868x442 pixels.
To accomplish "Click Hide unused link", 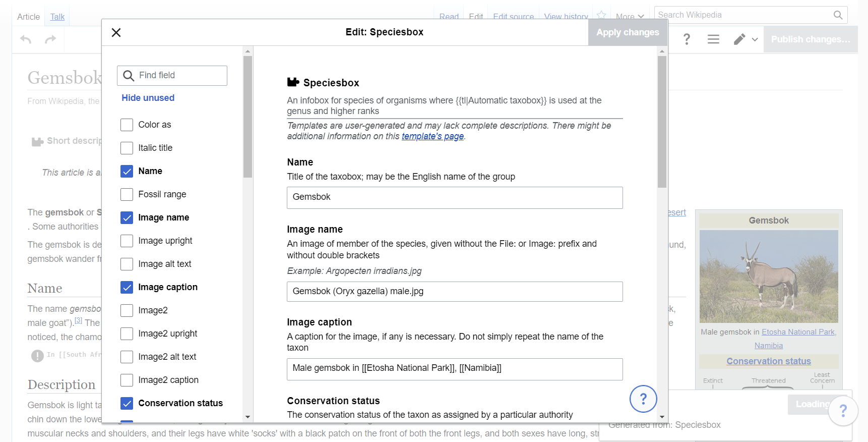I will pyautogui.click(x=148, y=98).
